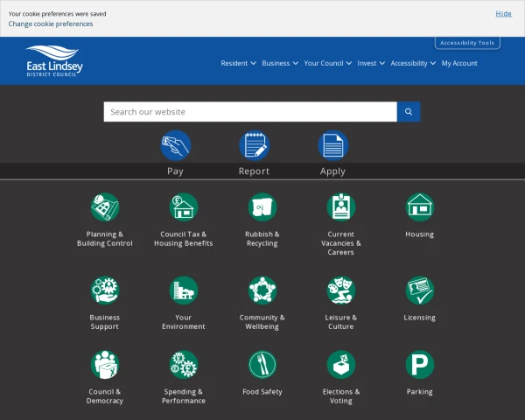525x420 pixels.
Task: Open Rubbish & Recycling icon
Action: [262, 207]
